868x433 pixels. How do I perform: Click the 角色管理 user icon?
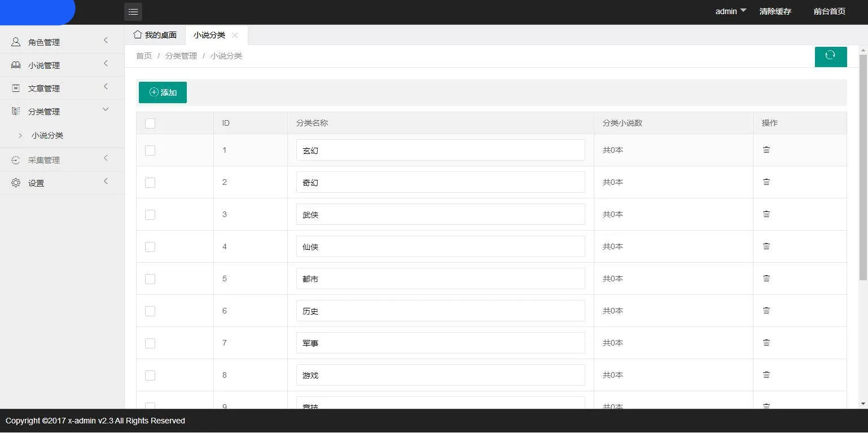tap(16, 42)
